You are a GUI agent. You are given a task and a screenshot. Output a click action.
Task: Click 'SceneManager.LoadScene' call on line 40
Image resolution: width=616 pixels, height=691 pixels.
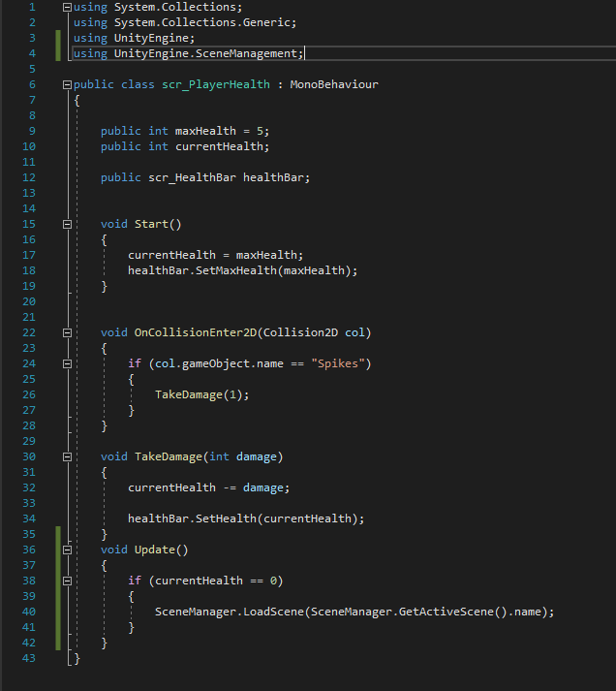click(x=230, y=612)
